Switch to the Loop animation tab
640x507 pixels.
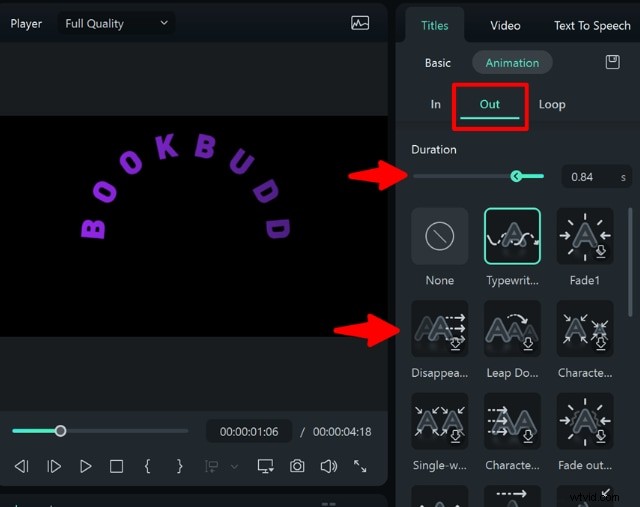tap(552, 104)
